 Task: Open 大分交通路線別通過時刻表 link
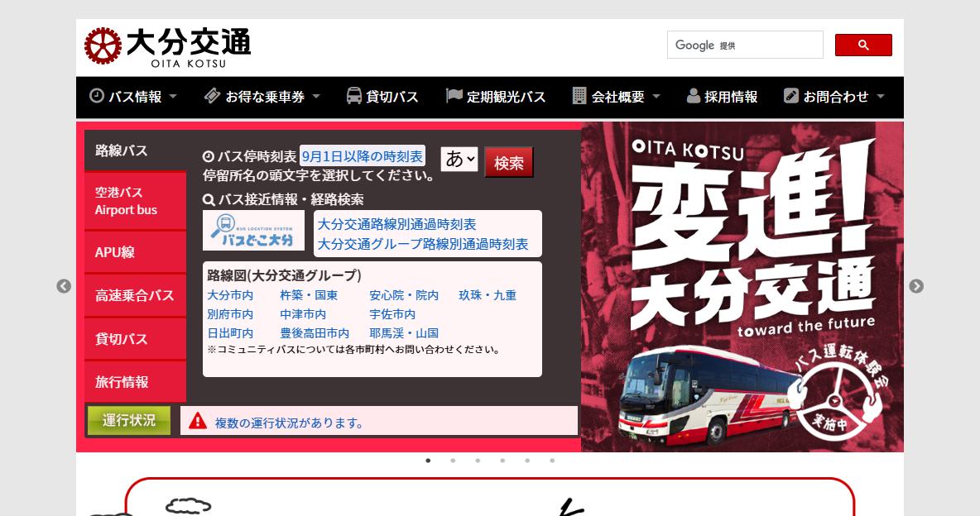point(396,224)
